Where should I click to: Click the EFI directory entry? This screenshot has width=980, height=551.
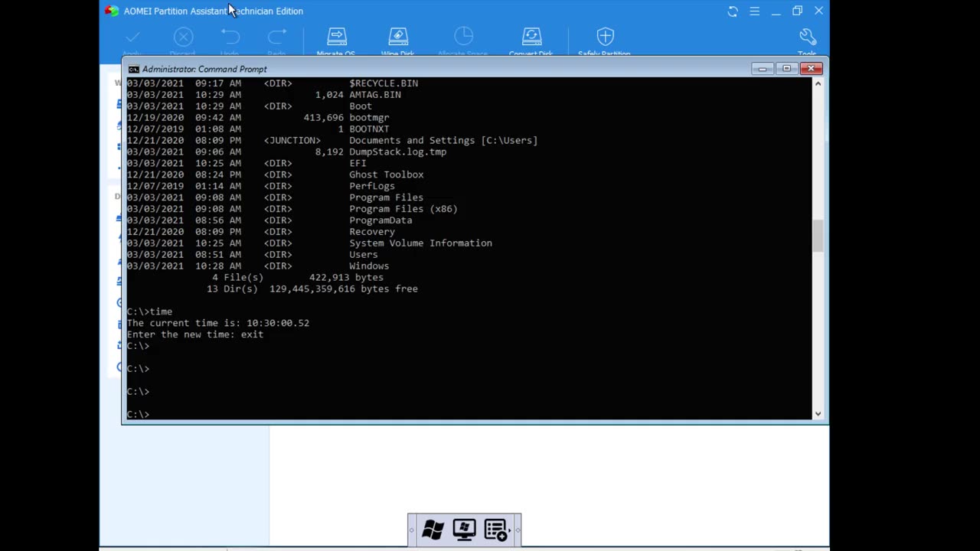358,163
